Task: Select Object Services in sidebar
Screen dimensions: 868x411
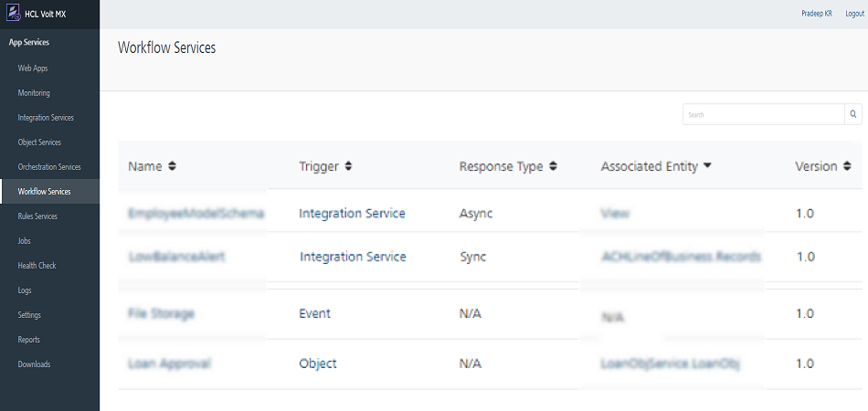Action: tap(39, 142)
